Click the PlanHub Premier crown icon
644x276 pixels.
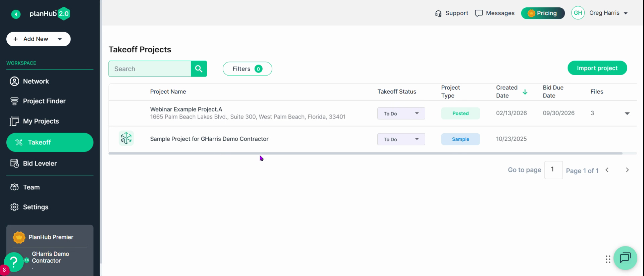pyautogui.click(x=19, y=237)
